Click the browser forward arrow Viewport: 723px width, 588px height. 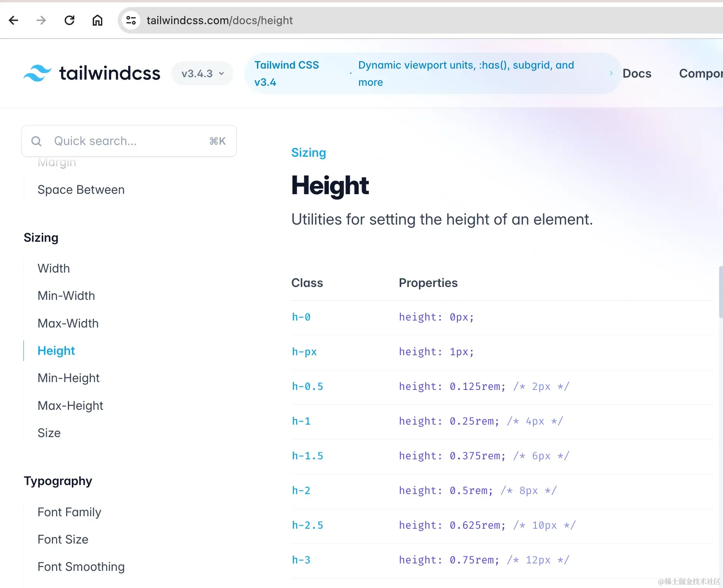(x=41, y=20)
